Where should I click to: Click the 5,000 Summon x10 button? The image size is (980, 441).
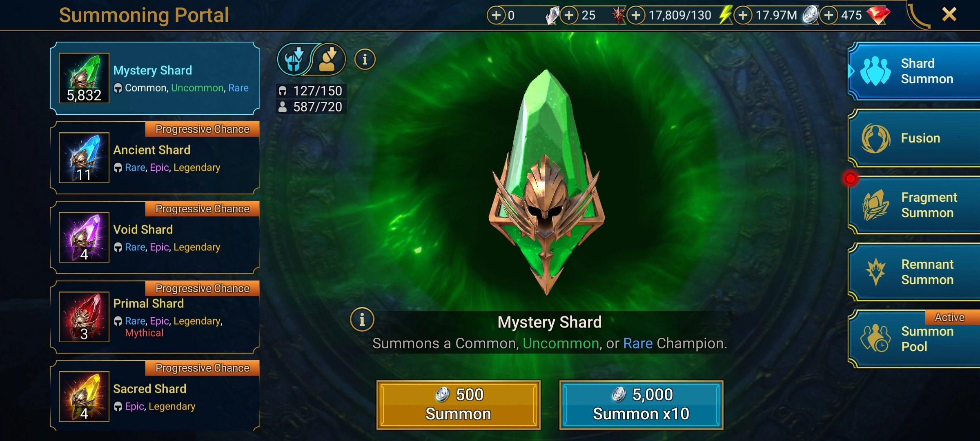[641, 405]
